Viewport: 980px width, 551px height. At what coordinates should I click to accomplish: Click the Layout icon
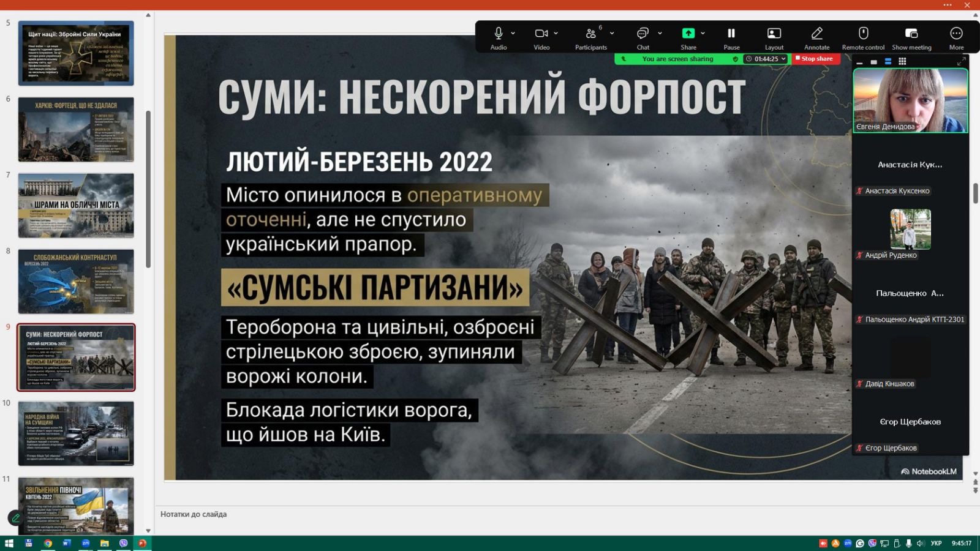click(774, 37)
